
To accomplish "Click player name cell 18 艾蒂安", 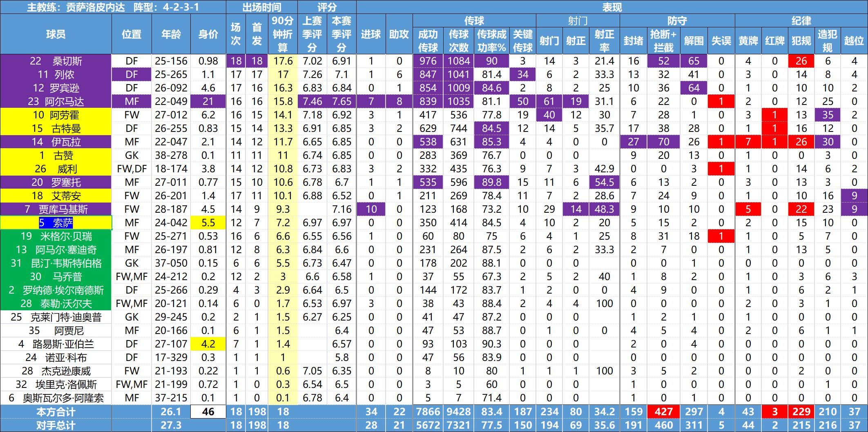I will (x=56, y=196).
